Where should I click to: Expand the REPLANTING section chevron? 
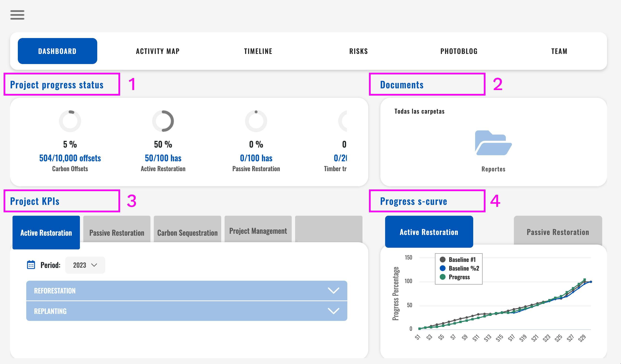pos(333,311)
